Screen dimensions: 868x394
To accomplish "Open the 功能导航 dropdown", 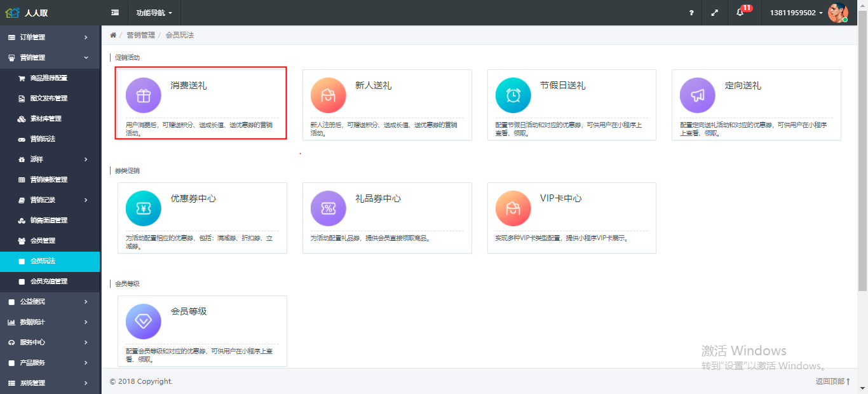I will pos(154,13).
